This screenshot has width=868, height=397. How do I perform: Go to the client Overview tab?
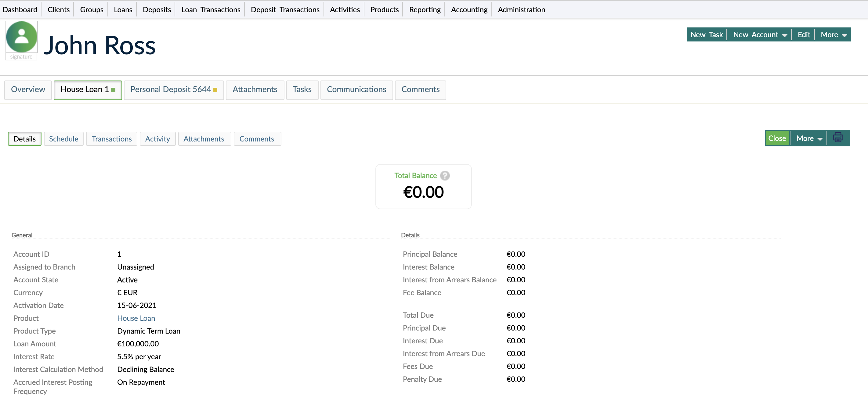coord(28,89)
